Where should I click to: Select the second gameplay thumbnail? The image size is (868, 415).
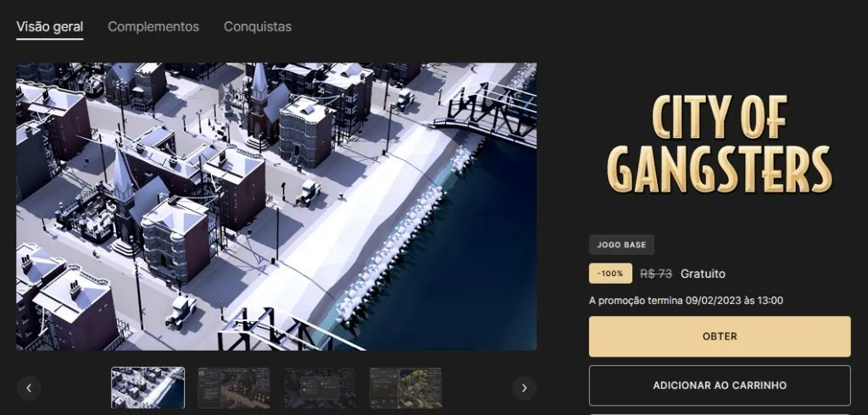click(x=234, y=388)
